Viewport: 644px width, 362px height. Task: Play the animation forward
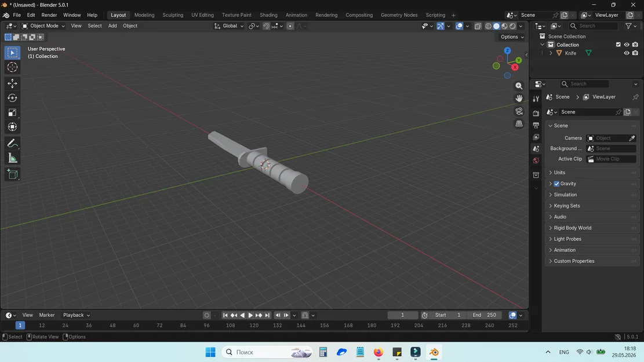250,315
